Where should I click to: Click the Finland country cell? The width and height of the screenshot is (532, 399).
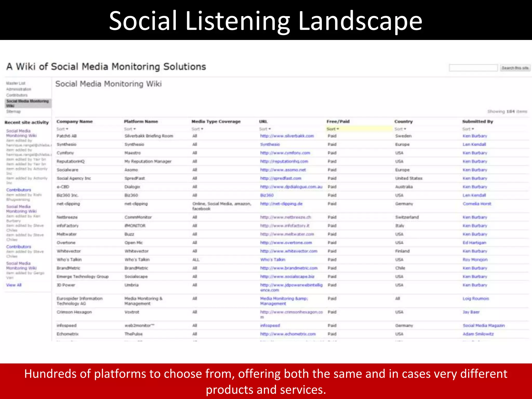(402, 251)
